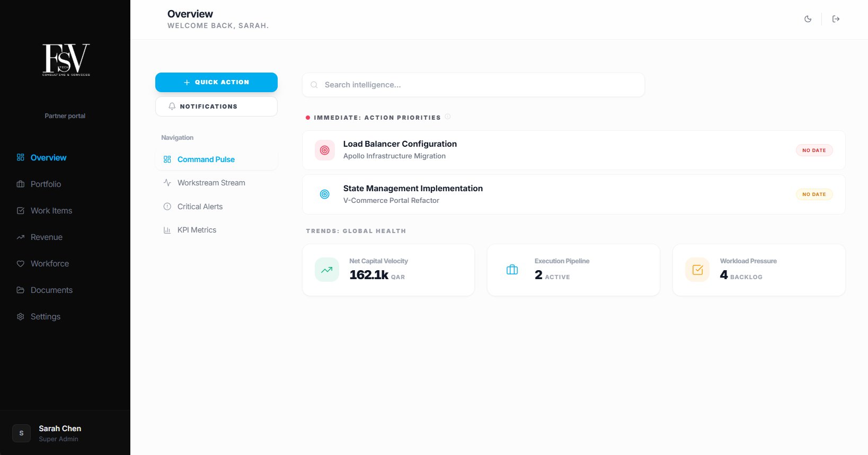Image resolution: width=868 pixels, height=455 pixels.
Task: Click the Work Items checkbox icon in sidebar
Action: [21, 210]
